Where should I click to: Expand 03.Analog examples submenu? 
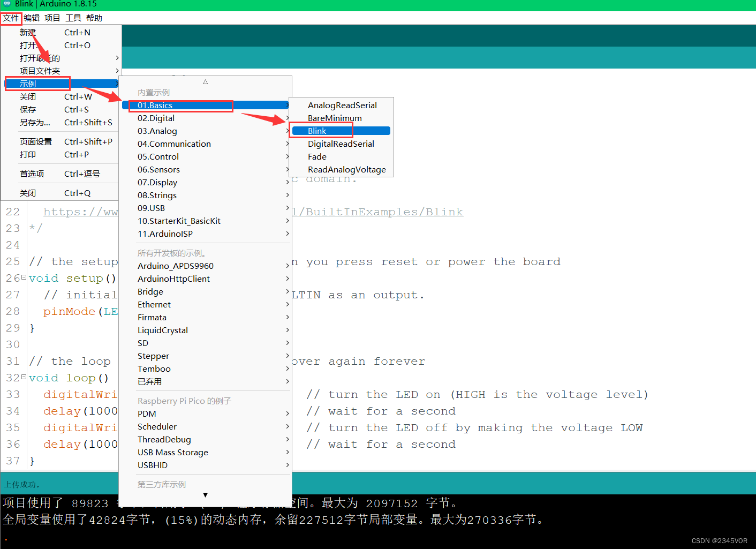(x=206, y=131)
